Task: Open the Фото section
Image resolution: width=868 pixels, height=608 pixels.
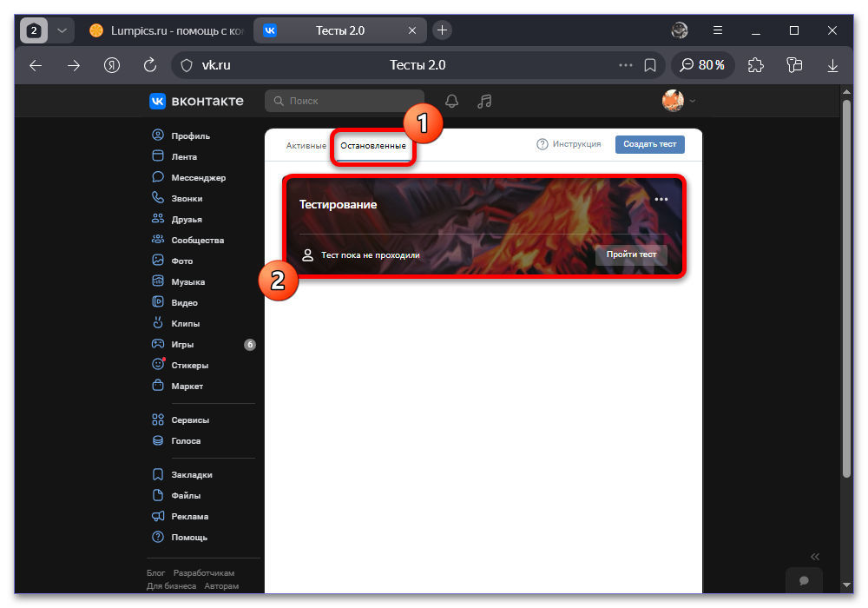Action: [172, 261]
